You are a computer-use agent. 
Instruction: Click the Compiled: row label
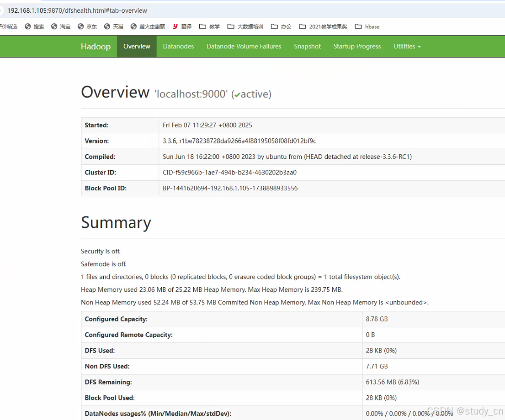coord(100,157)
